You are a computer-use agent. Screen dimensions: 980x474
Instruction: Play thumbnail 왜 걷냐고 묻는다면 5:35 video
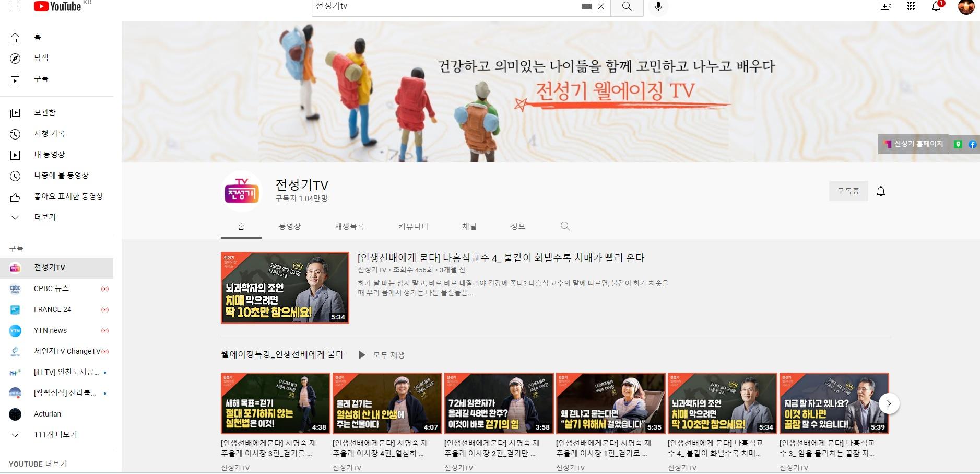point(611,403)
